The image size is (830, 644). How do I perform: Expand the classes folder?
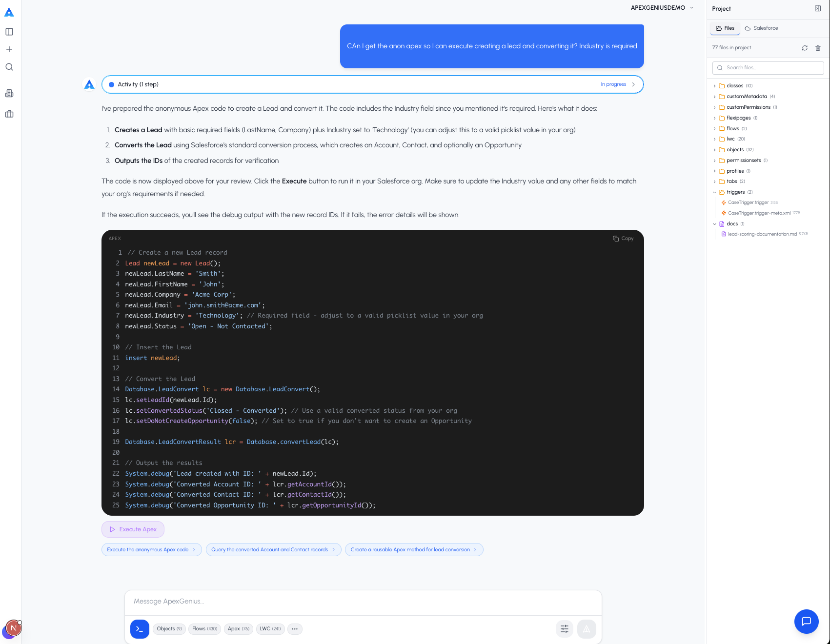[x=735, y=86]
